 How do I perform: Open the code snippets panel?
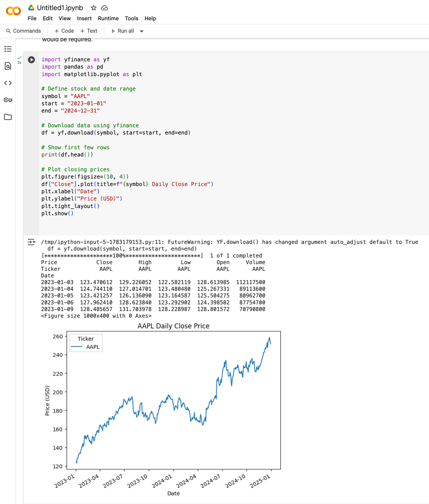(x=8, y=83)
